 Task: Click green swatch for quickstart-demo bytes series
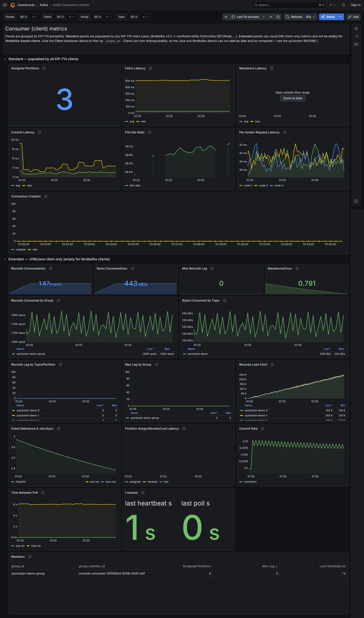[x=184, y=354]
